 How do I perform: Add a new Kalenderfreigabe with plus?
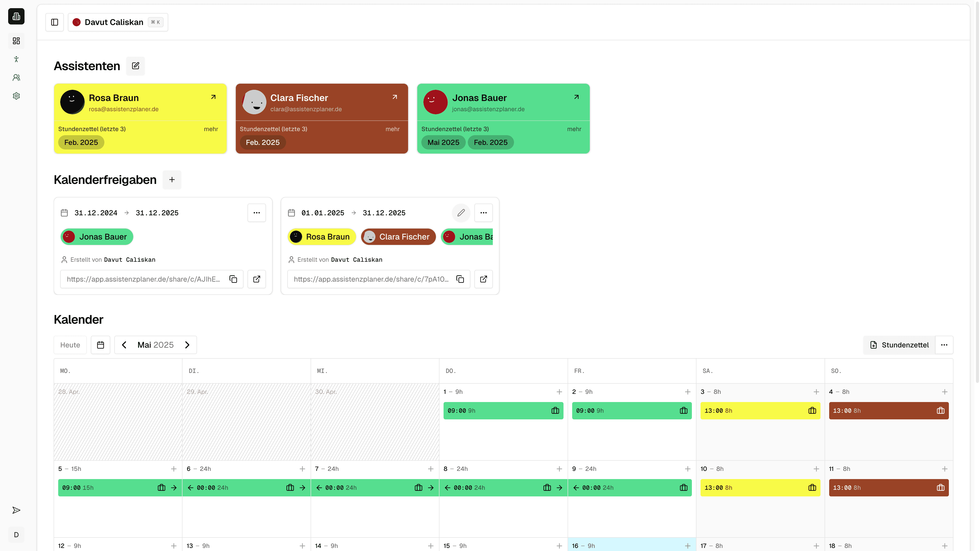[x=172, y=180]
